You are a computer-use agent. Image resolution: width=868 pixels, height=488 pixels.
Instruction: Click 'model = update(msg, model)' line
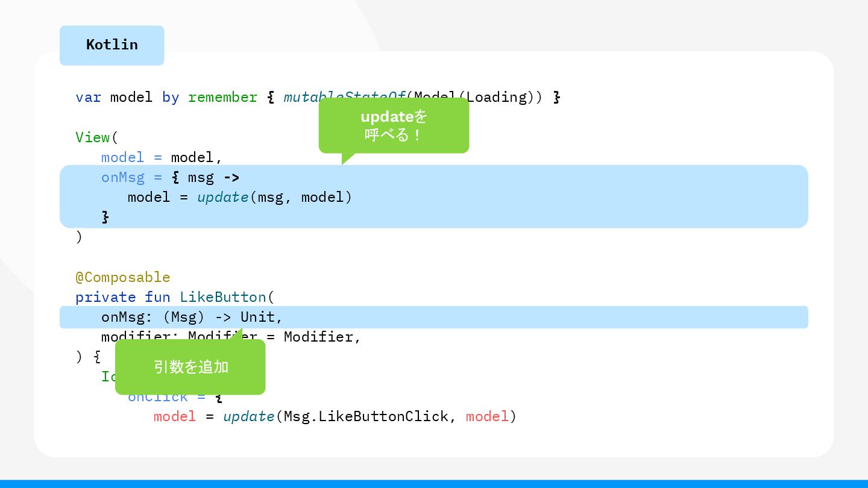coord(239,197)
